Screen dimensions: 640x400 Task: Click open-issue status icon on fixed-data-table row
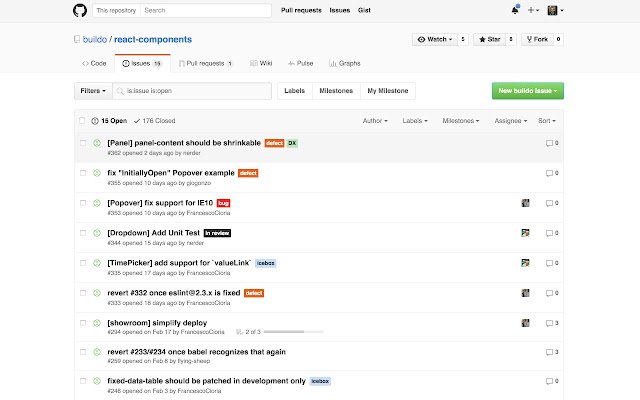(97, 381)
